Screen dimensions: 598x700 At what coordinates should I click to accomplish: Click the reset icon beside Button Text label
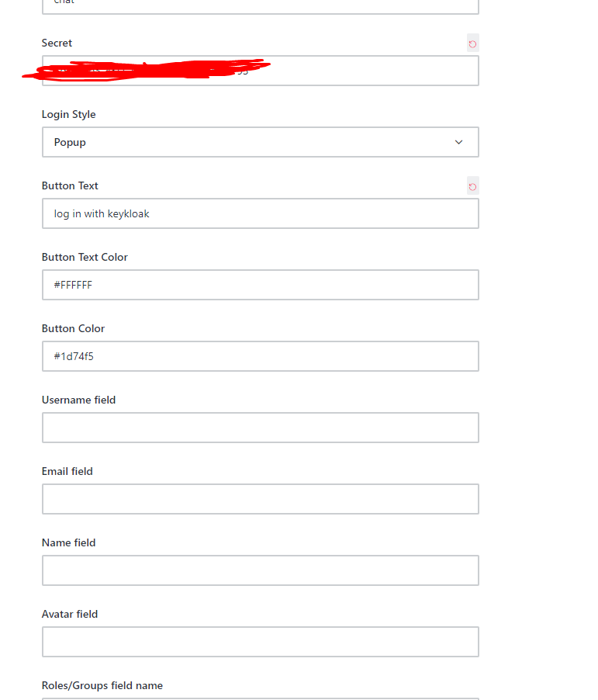tap(472, 185)
